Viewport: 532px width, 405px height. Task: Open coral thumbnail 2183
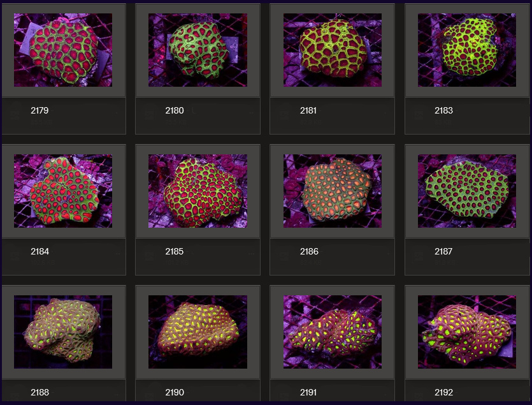click(x=467, y=50)
